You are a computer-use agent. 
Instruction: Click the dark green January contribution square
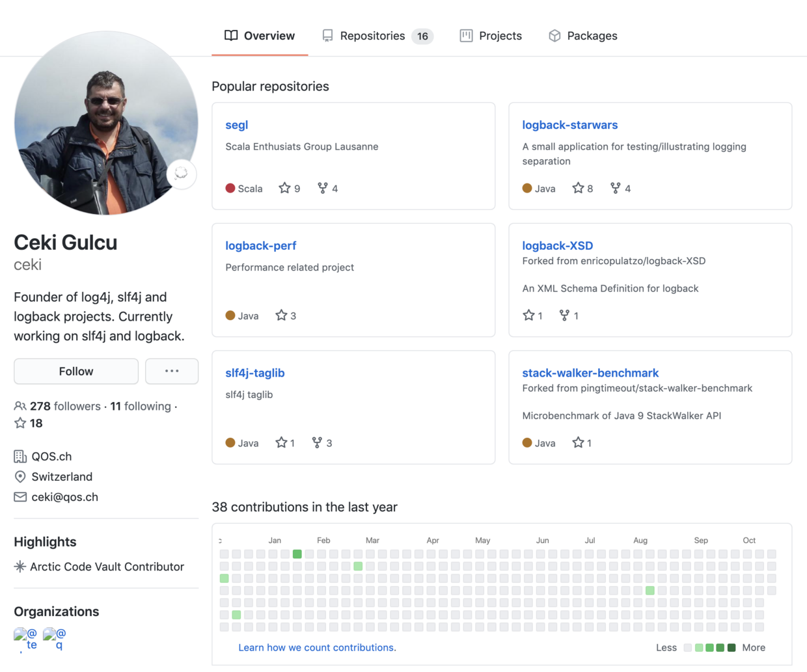click(x=297, y=554)
